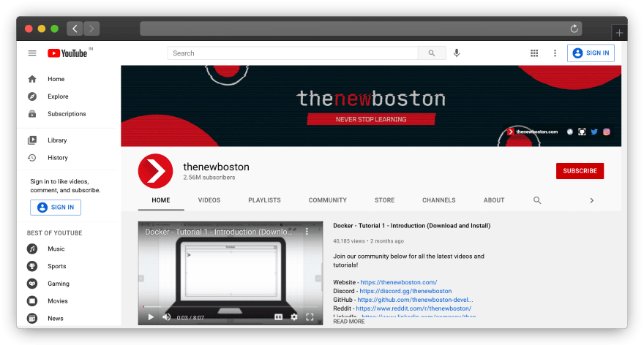Click the Search input field

coord(293,53)
